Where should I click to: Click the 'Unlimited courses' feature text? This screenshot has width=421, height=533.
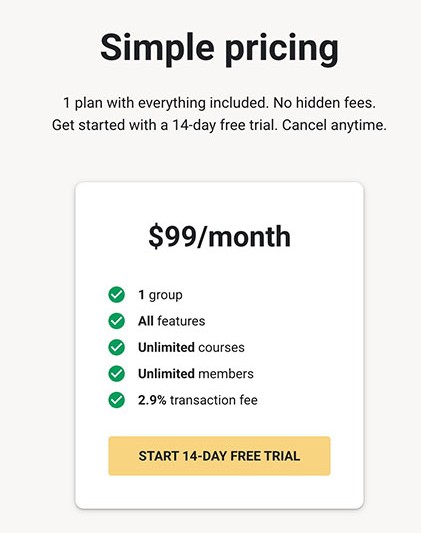[191, 347]
